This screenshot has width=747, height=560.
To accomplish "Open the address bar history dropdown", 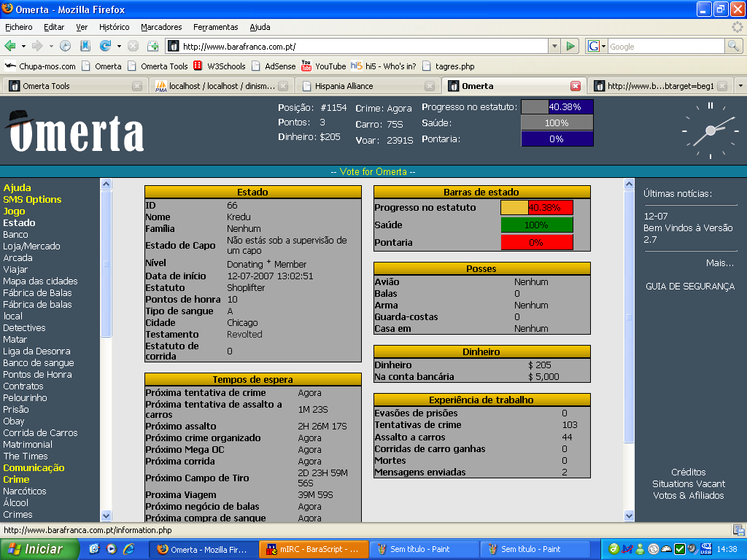I will click(554, 46).
